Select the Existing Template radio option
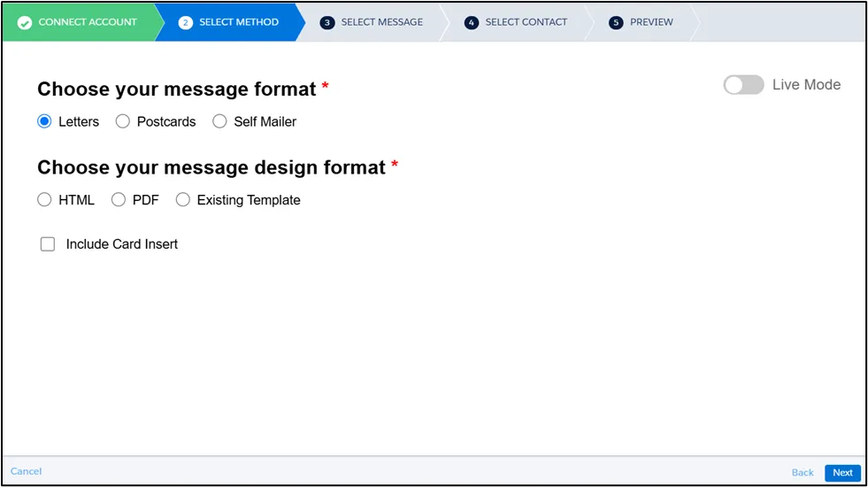This screenshot has width=868, height=487. (x=183, y=200)
